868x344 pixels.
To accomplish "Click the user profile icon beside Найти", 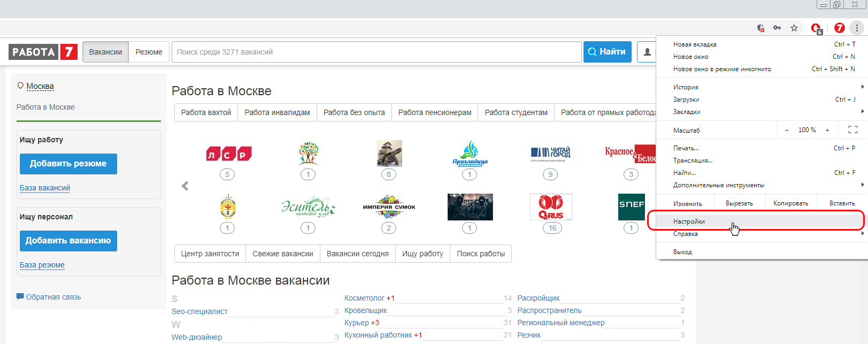I will [x=647, y=52].
